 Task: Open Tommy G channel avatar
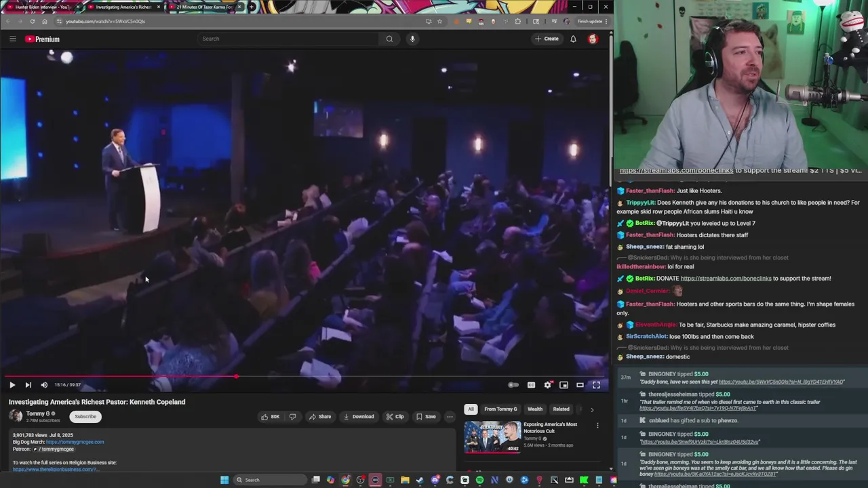pyautogui.click(x=15, y=416)
